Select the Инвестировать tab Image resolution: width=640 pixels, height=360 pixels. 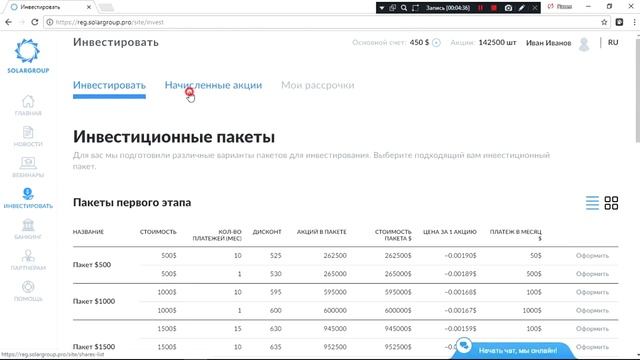click(109, 85)
